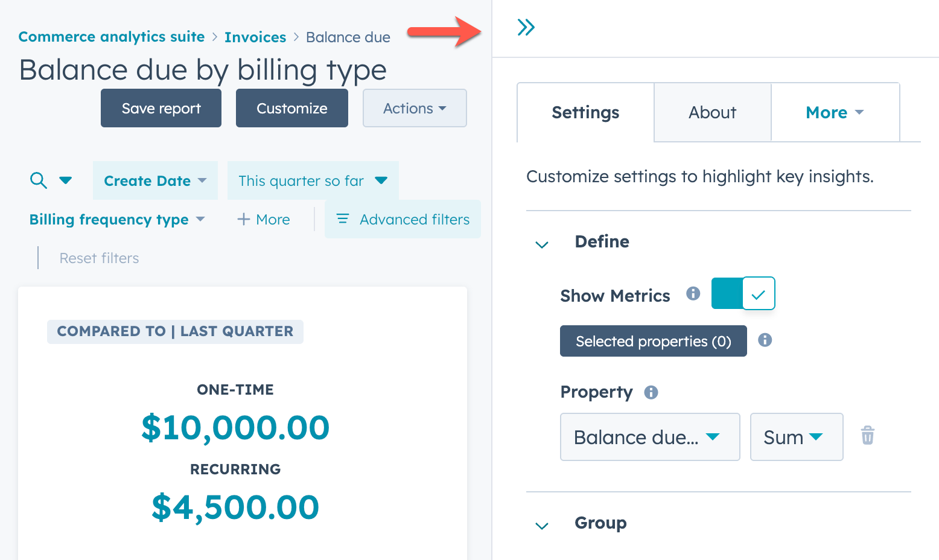Add more filters with + More
939x560 pixels.
coord(264,219)
